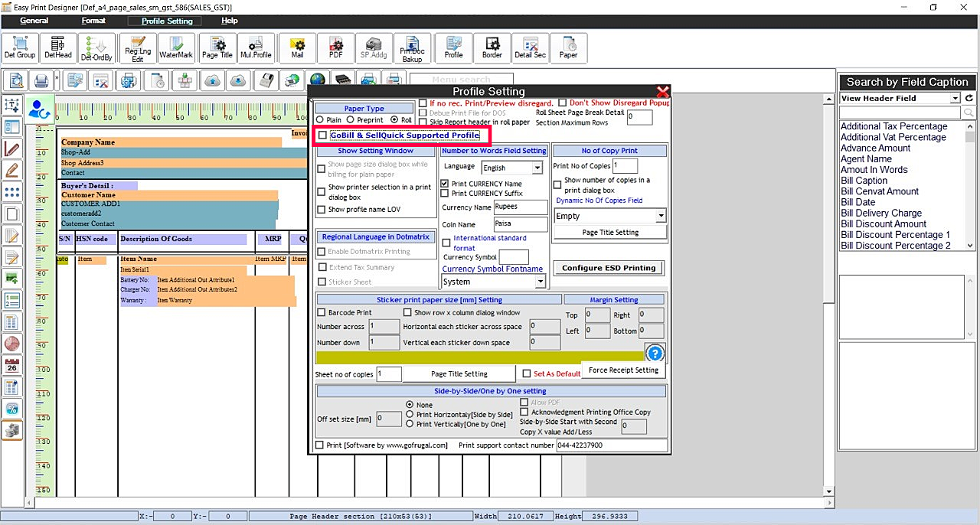Screen dimensions: 980x525
Task: Click the Det Group toolbar icon
Action: pyautogui.click(x=20, y=47)
